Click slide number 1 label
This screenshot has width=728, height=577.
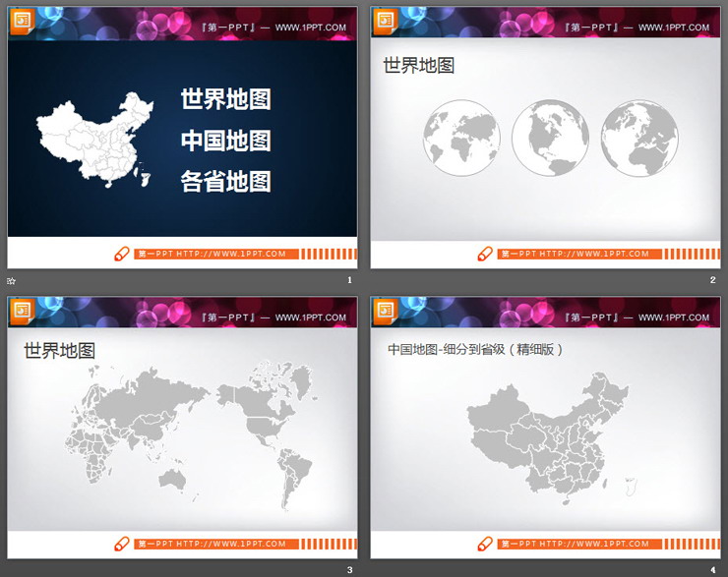click(x=349, y=280)
